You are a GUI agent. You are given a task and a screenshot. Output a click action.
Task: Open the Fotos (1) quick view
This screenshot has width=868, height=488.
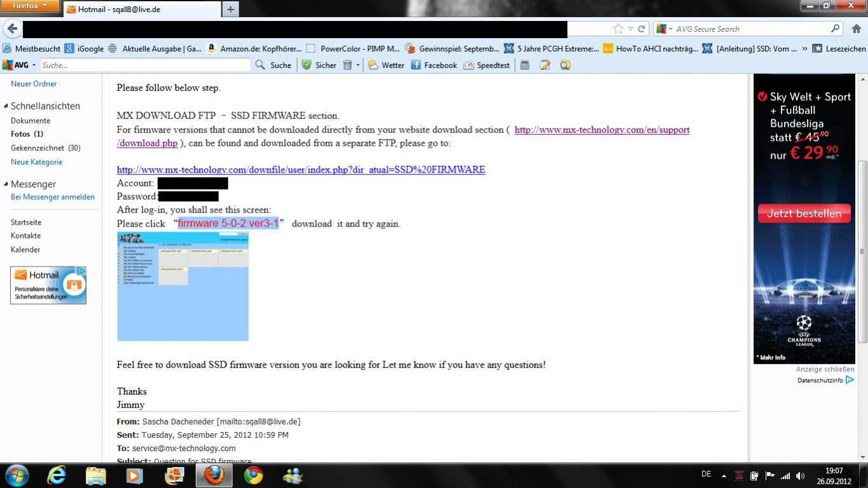(x=27, y=134)
